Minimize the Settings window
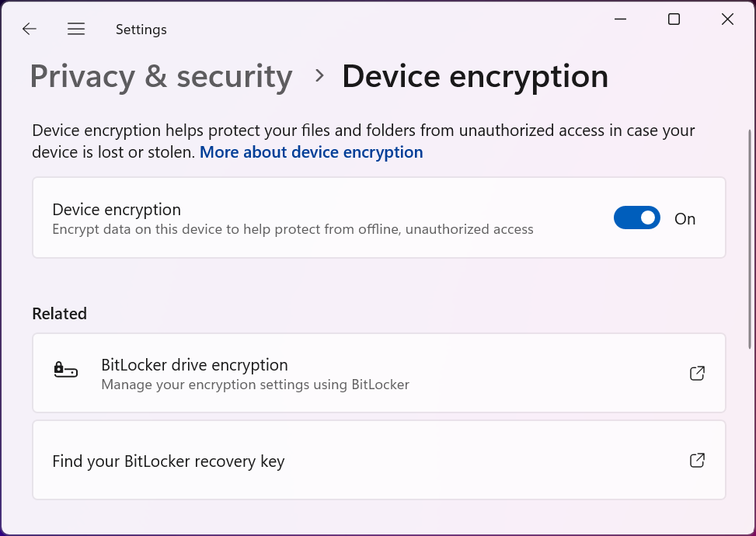The image size is (756, 536). coord(620,19)
